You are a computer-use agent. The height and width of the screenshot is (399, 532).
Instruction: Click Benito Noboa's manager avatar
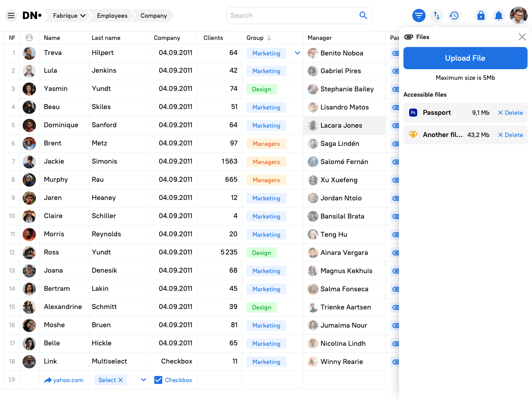(313, 53)
